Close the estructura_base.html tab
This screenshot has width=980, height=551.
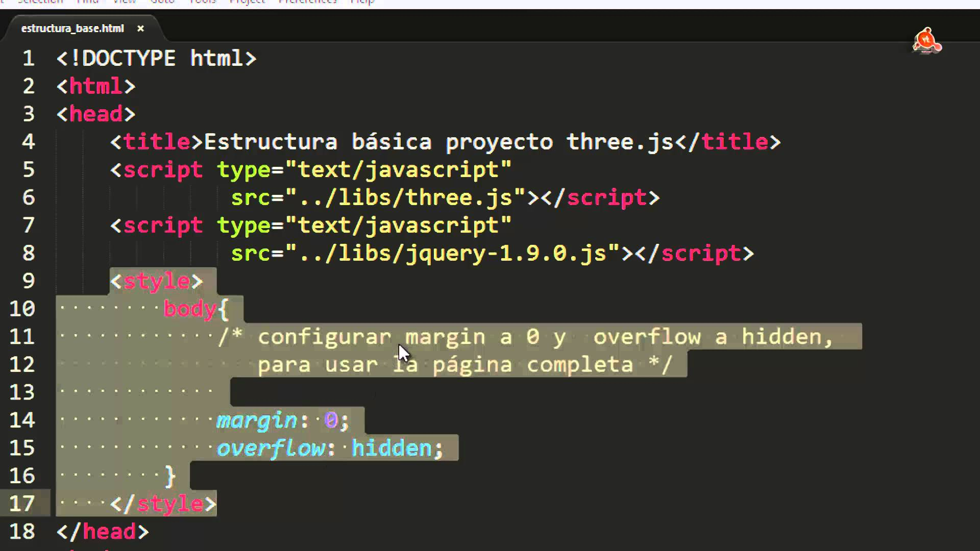pos(140,29)
